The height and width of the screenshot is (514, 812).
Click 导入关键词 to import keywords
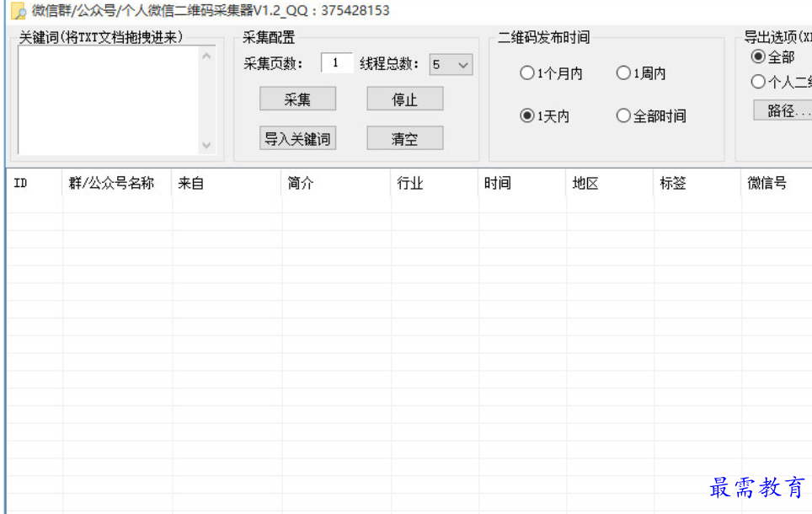coord(298,138)
